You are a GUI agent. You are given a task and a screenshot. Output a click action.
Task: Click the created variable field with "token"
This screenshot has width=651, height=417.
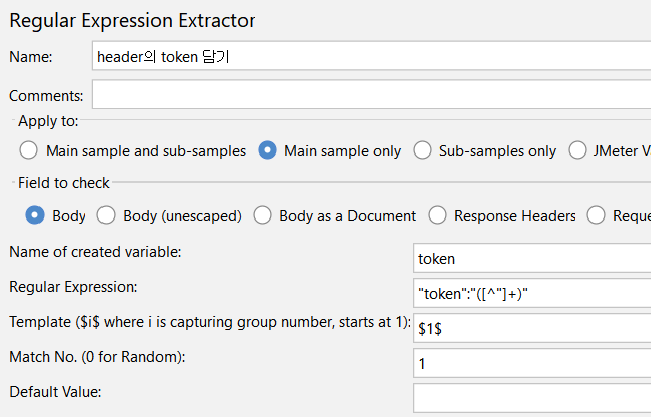[530, 258]
